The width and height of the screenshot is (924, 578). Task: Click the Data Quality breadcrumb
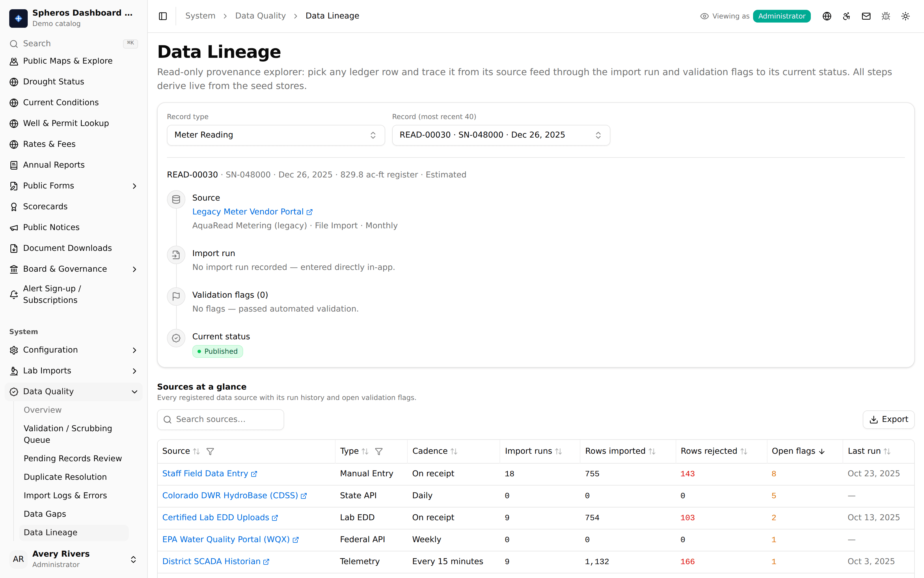tap(260, 16)
